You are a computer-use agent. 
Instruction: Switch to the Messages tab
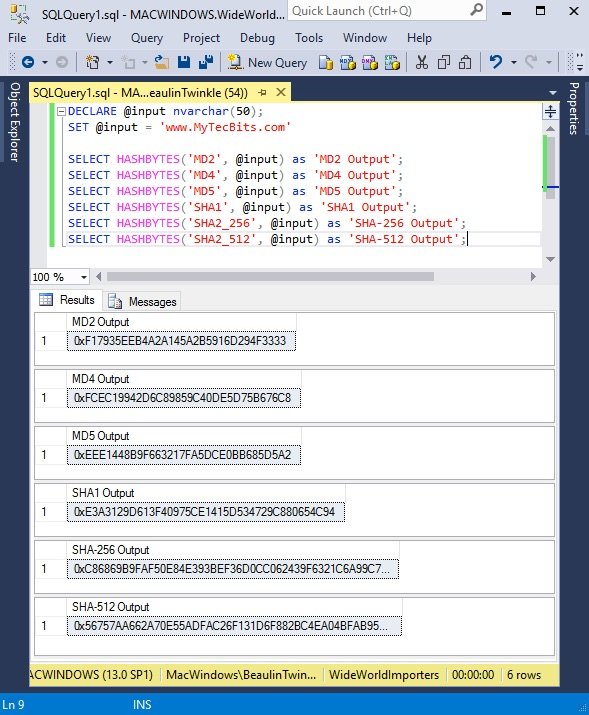click(142, 301)
